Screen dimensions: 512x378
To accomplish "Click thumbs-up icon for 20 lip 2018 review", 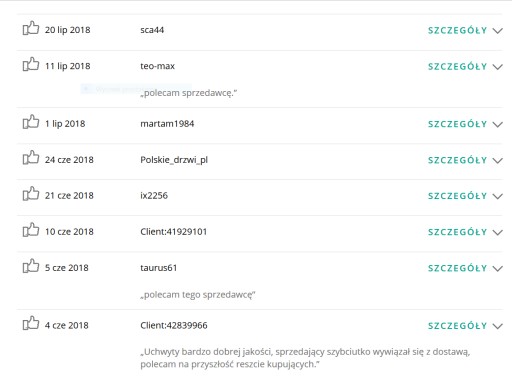I will point(31,28).
